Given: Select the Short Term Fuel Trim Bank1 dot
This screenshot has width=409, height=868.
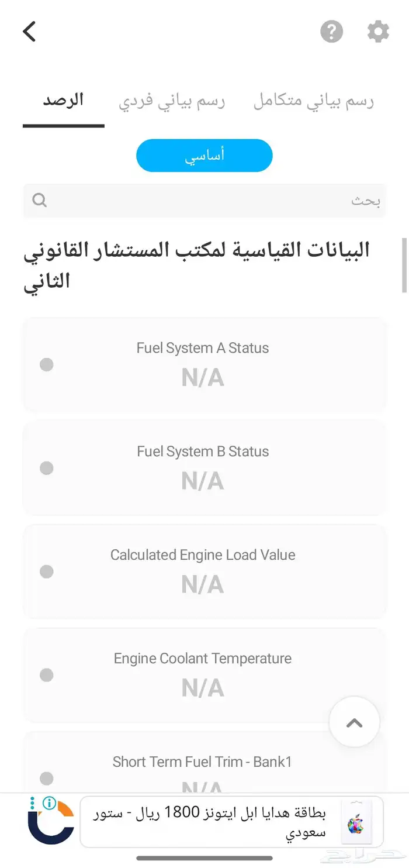Looking at the screenshot, I should [x=46, y=779].
